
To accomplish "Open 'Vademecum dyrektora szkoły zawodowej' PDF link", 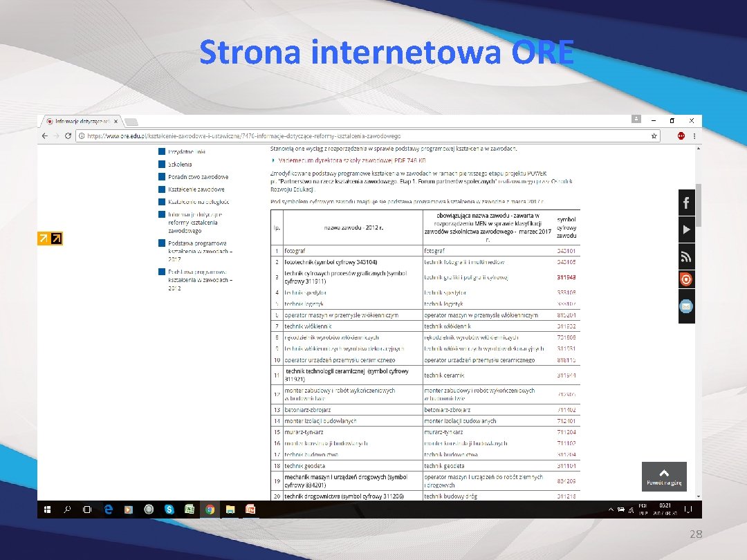I will (x=352, y=160).
